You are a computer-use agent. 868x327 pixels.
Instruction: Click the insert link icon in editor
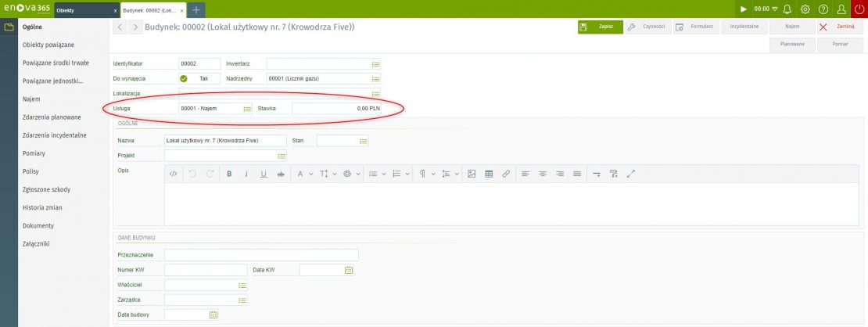tap(506, 174)
